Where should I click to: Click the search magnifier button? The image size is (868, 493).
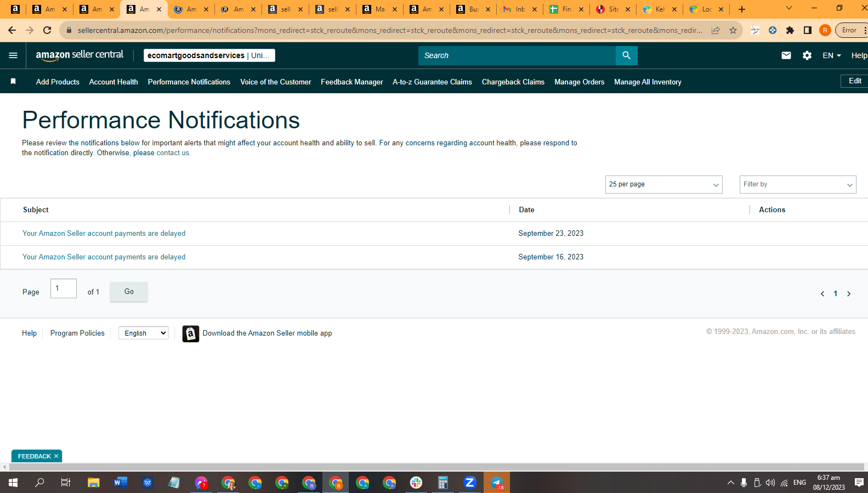(x=626, y=55)
